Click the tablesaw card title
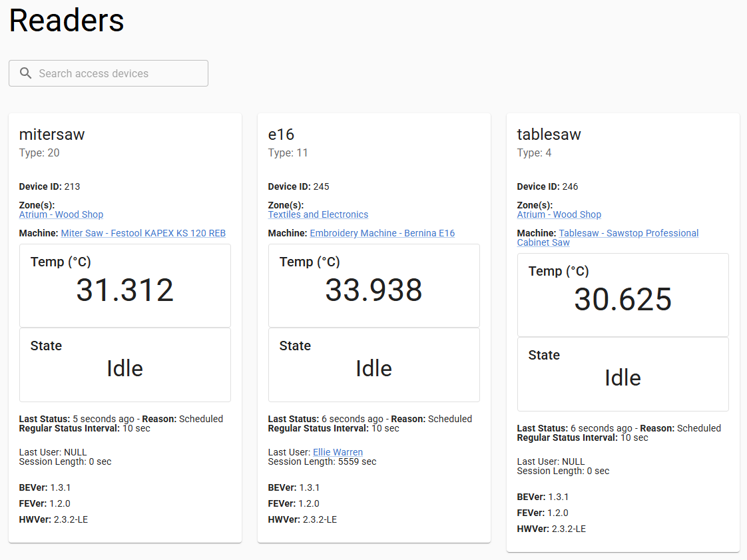The image size is (747, 560). tap(549, 135)
